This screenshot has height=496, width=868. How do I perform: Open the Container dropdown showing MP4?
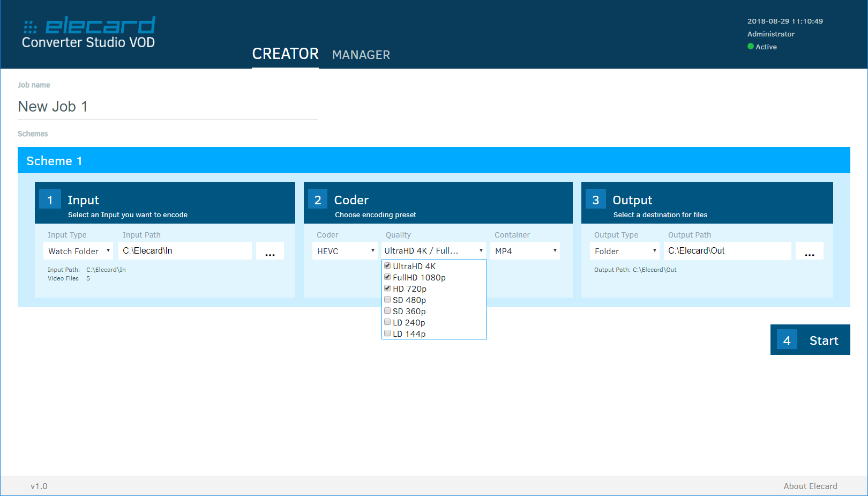tap(525, 250)
